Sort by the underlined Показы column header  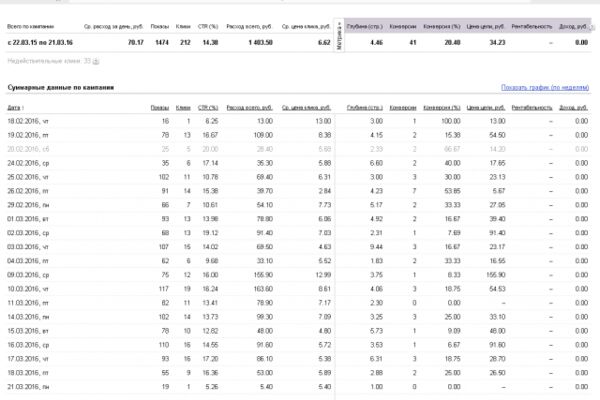[160, 108]
